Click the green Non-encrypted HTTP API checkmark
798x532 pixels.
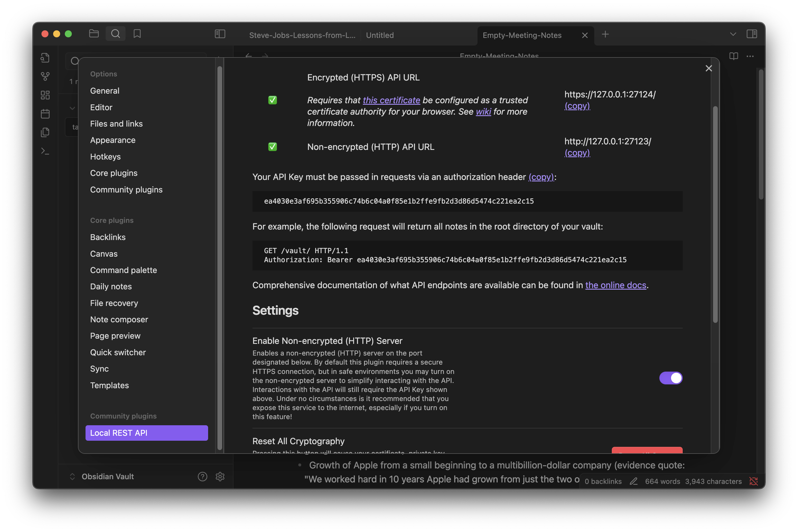(272, 147)
